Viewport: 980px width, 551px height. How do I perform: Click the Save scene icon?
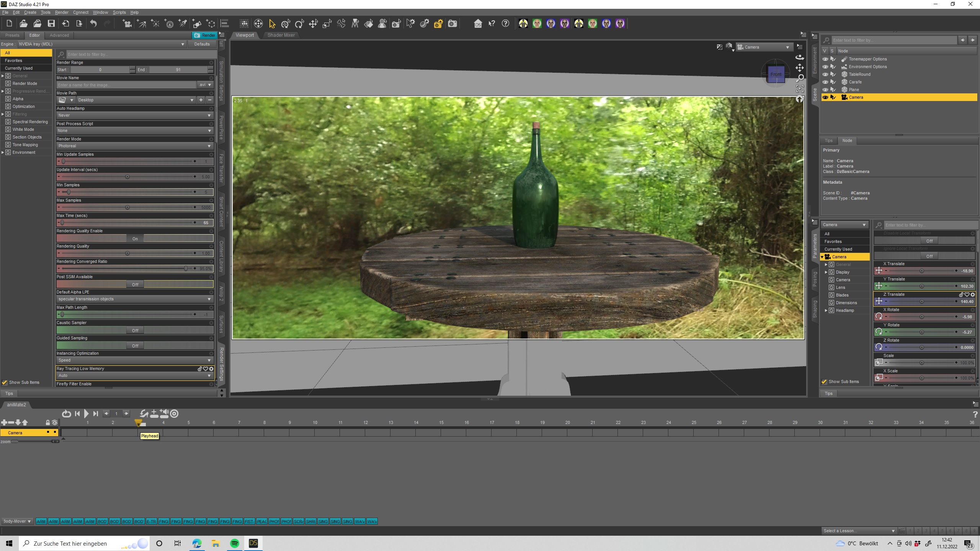click(51, 24)
